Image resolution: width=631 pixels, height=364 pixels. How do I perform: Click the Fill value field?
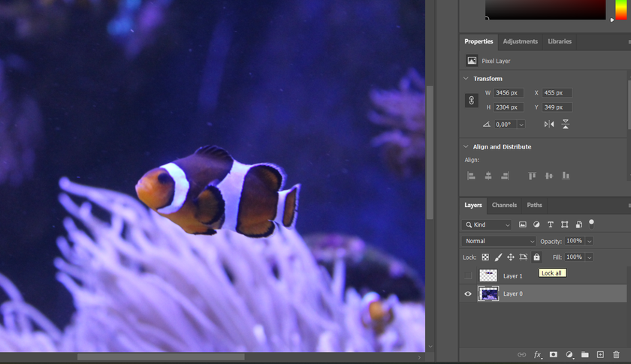coord(575,257)
